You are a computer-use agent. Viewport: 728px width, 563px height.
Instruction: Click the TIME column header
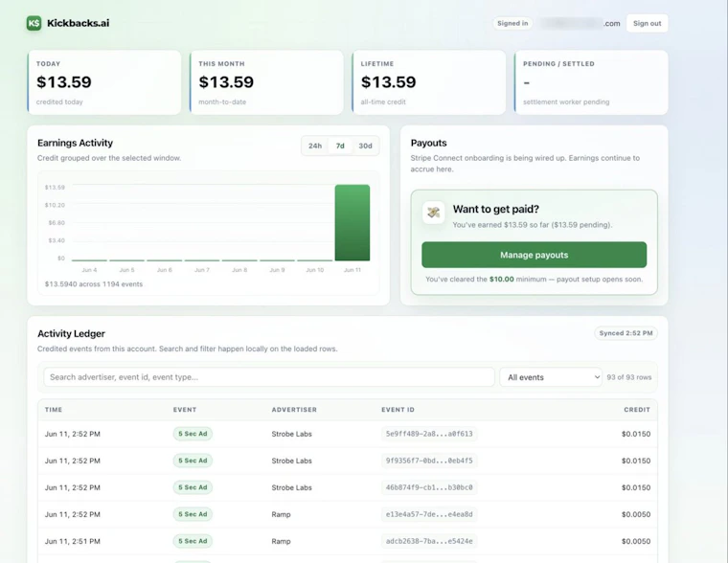(54, 410)
